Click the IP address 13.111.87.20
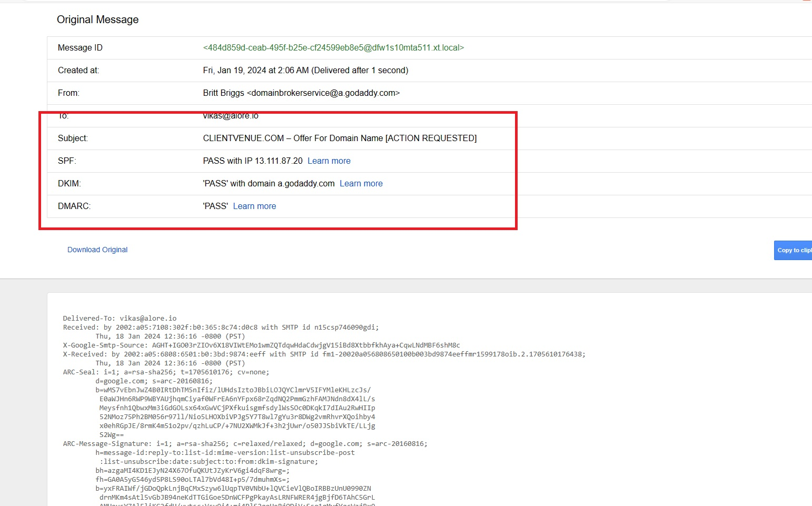This screenshot has height=506, width=812. pos(275,161)
